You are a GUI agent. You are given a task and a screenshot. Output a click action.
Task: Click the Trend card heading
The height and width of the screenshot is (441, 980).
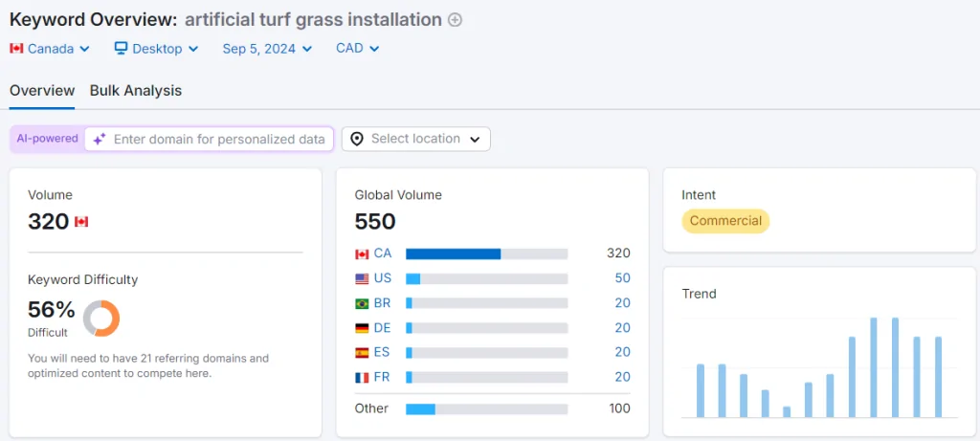click(699, 294)
